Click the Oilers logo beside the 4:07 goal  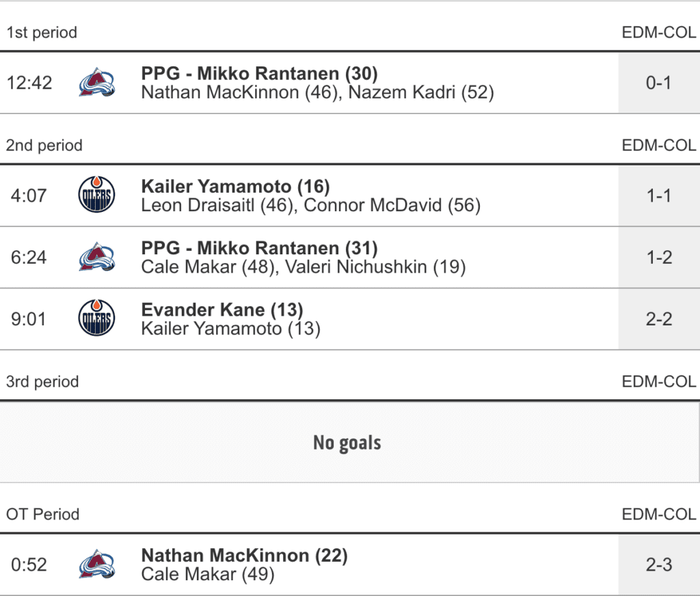(x=96, y=195)
